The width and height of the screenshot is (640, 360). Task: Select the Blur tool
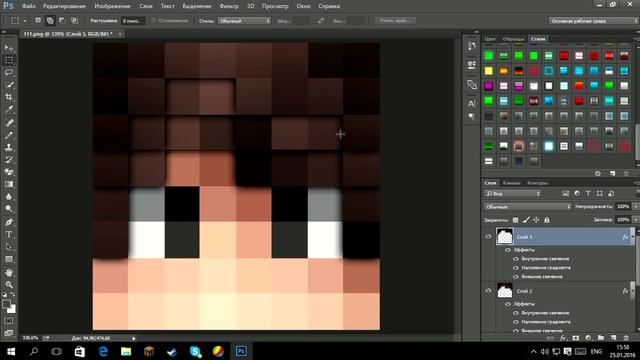tap(9, 196)
